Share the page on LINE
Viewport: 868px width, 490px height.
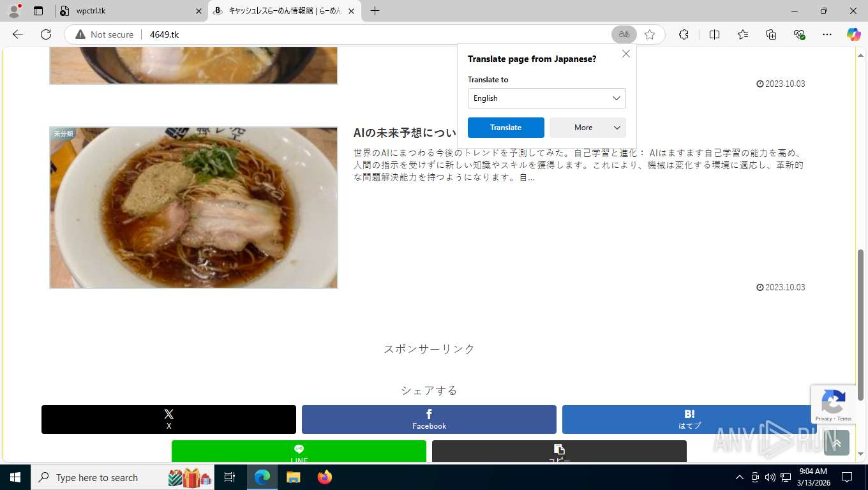point(299,451)
